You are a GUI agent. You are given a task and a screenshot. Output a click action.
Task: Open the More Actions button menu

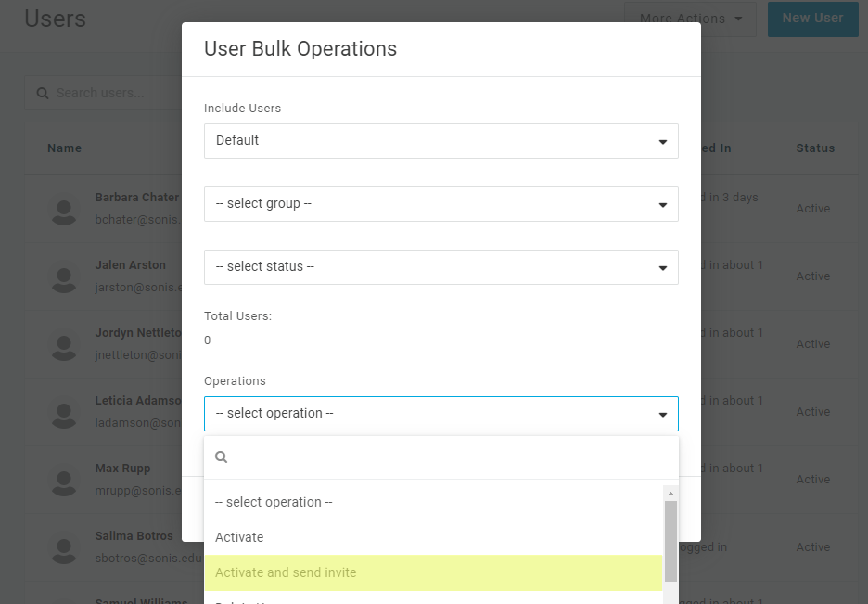(x=690, y=19)
